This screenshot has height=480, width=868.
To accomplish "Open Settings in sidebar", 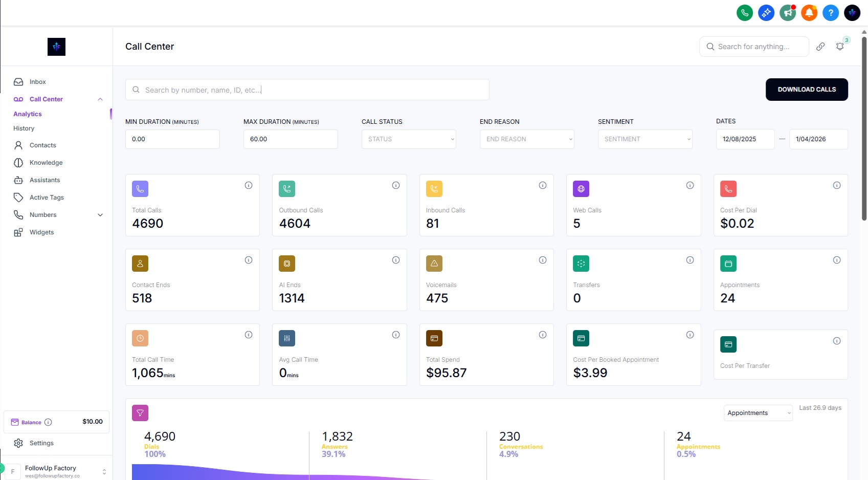I will point(41,443).
